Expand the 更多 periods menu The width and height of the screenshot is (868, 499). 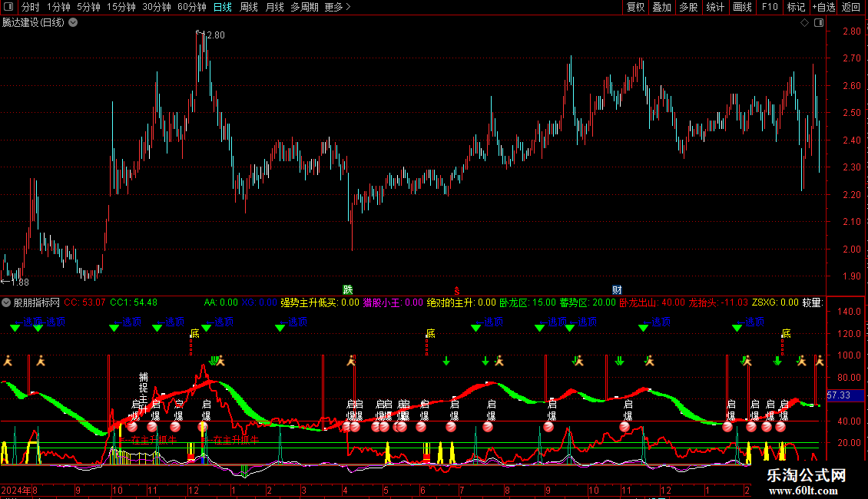pyautogui.click(x=337, y=7)
